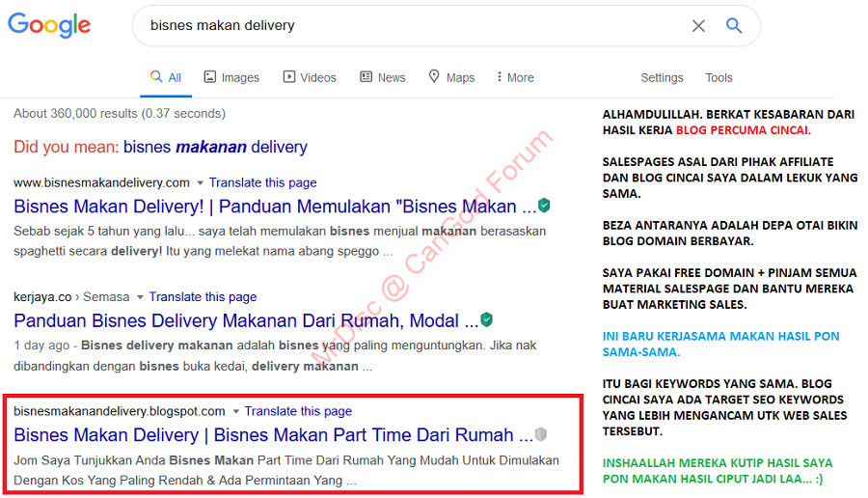Click red text 'BLOG PERCUMA CINCAI.'
This screenshot has width=868, height=498.
744,130
